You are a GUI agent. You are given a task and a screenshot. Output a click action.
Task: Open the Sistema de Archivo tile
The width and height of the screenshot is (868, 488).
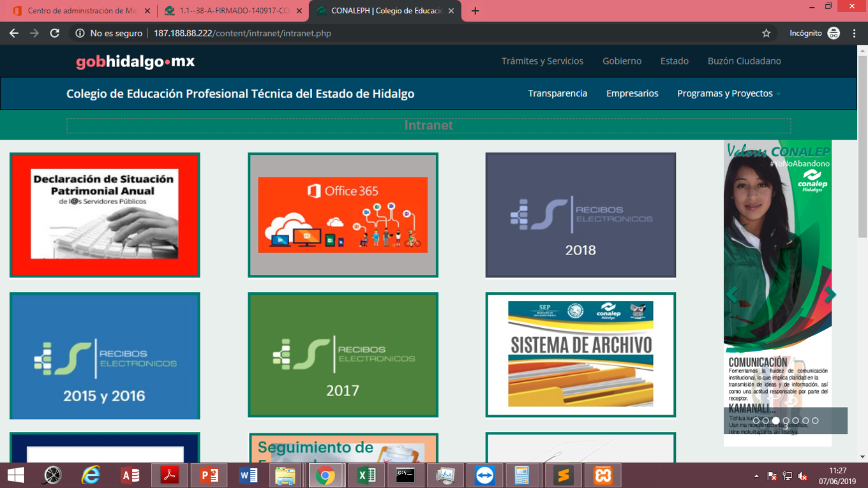(581, 355)
